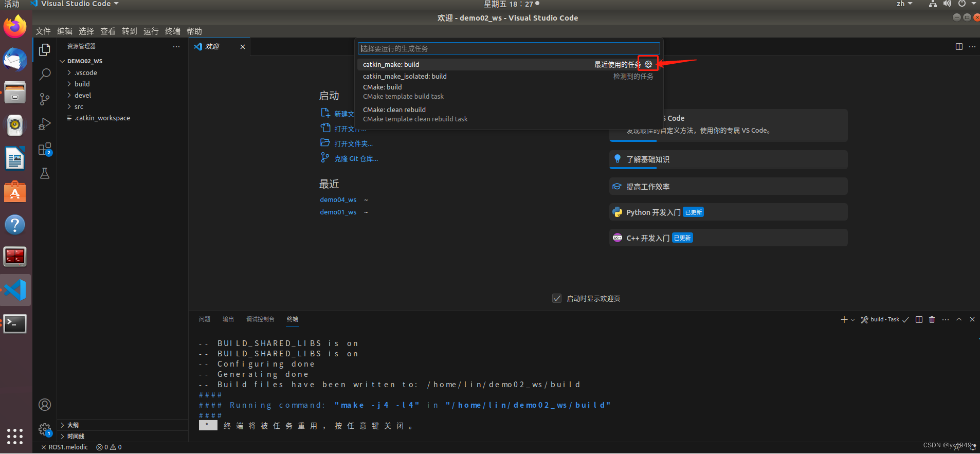Select CMake: build task

pyautogui.click(x=509, y=92)
